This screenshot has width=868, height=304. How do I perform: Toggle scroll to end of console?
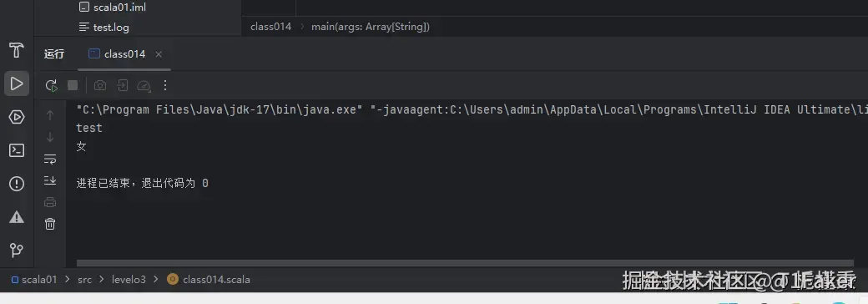(50, 180)
